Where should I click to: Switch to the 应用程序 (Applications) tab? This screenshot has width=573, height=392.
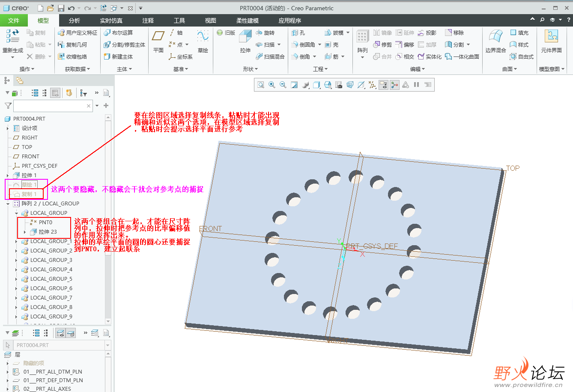[290, 20]
